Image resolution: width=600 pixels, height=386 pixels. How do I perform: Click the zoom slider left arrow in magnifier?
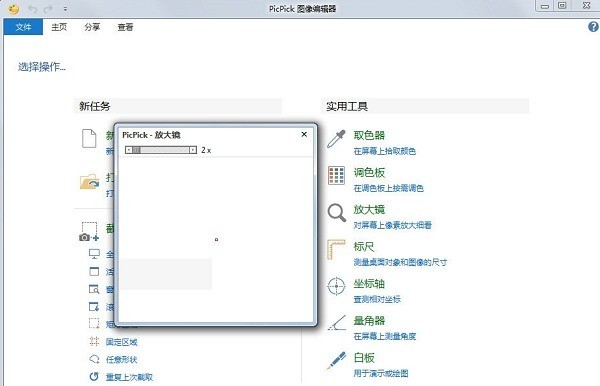[x=129, y=150]
